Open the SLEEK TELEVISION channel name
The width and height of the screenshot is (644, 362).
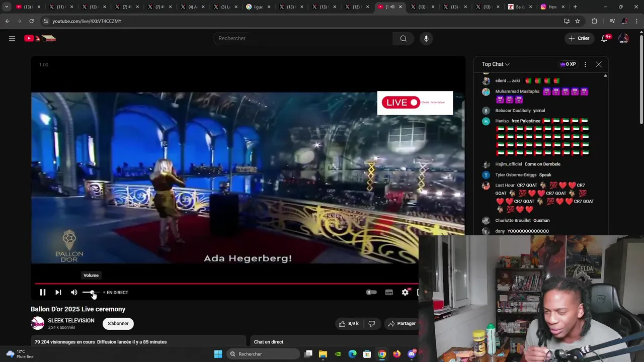coord(71,321)
